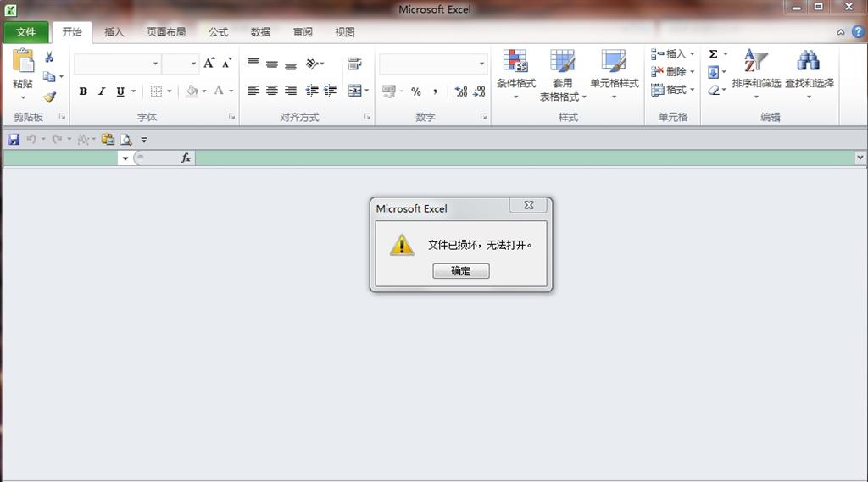Click 插入 in the Cells group

tap(672, 53)
